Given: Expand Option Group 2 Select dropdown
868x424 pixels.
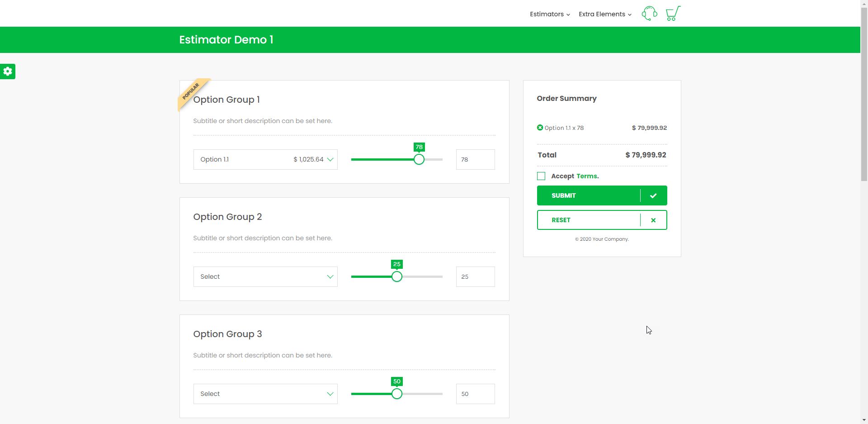Looking at the screenshot, I should [265, 277].
